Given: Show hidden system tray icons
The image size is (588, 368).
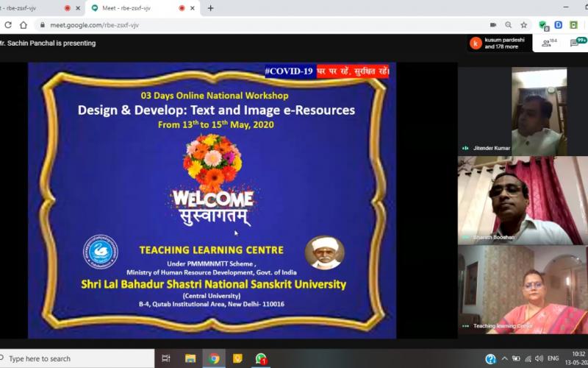Looking at the screenshot, I should 505,358.
